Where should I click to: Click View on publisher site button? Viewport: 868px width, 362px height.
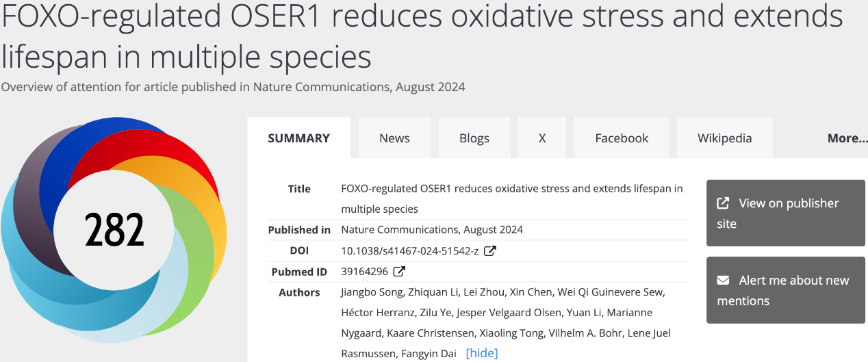pyautogui.click(x=787, y=213)
